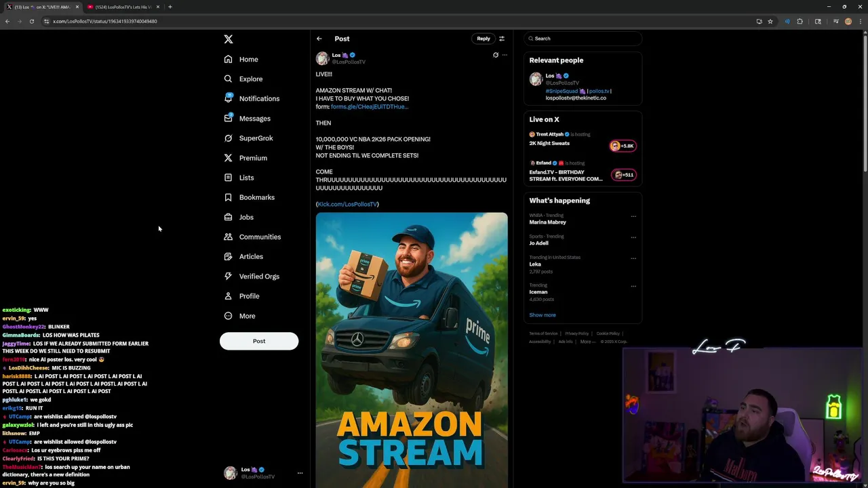868x488 pixels.
Task: Open the Home page
Action: point(241,59)
